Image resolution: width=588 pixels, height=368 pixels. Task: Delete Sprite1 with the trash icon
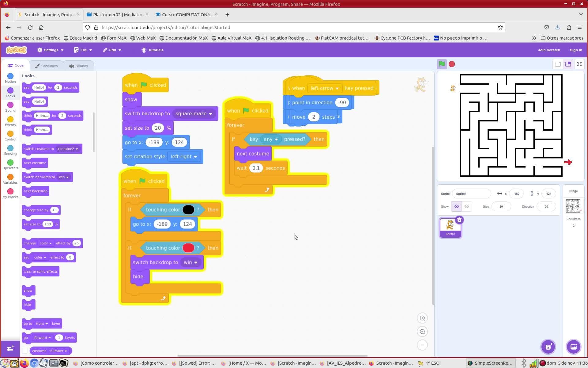(x=459, y=220)
